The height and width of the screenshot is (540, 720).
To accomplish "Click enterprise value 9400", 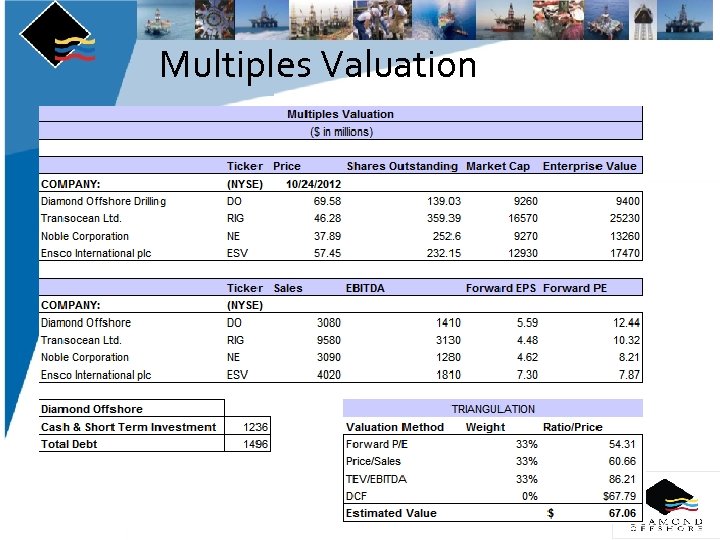I will (627, 201).
